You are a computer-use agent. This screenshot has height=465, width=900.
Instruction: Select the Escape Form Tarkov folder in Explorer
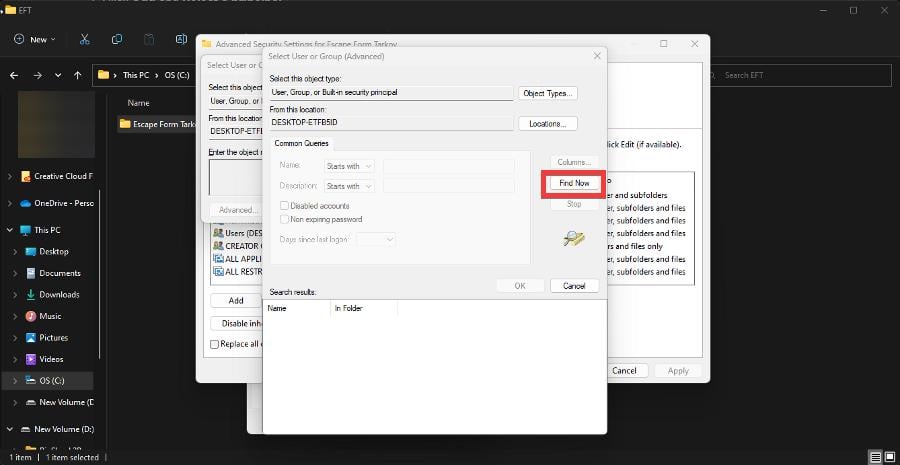coord(158,124)
